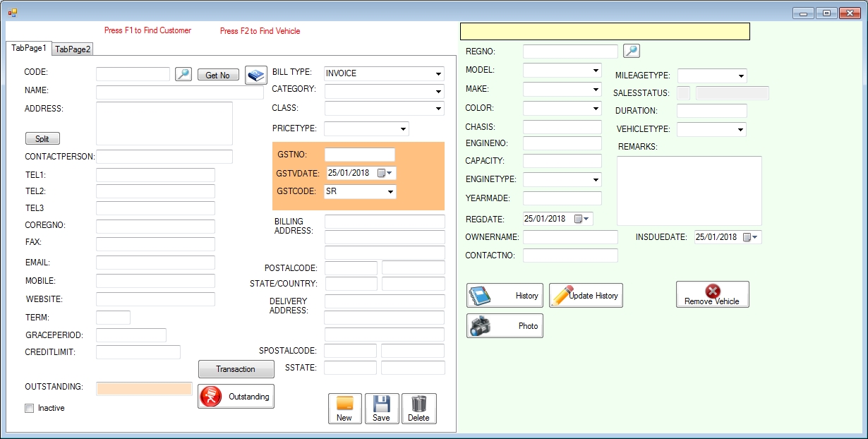This screenshot has width=868, height=439.
Task: Click Update History pencil button
Action: click(586, 296)
